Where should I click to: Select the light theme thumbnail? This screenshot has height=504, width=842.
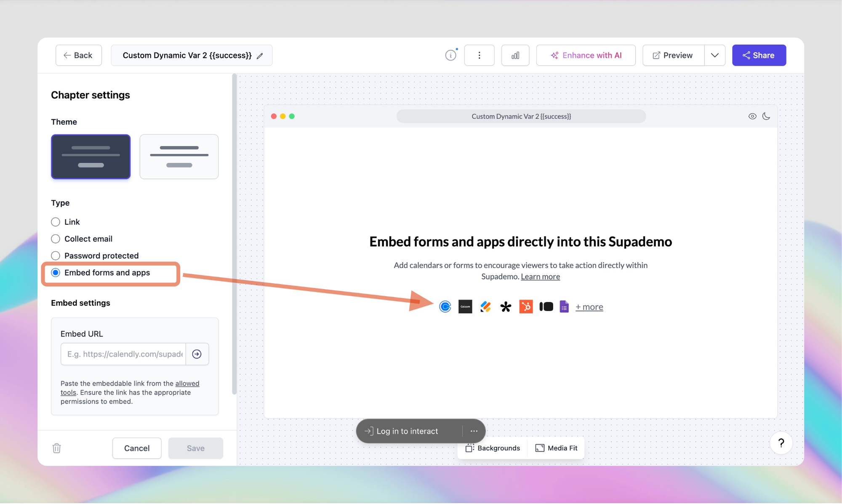pos(179,157)
